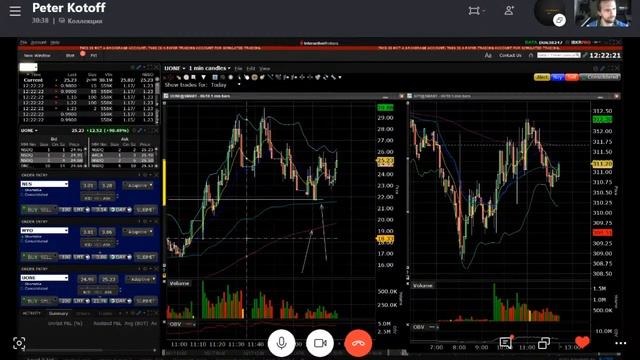Click the 3.86 ask button in second order entry
The image size is (640, 360).
pos(107,232)
